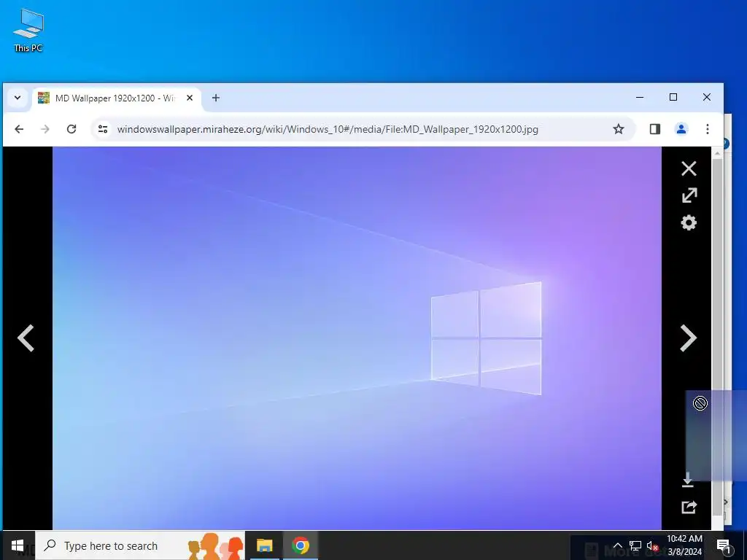Share or embed this file

pos(689,507)
